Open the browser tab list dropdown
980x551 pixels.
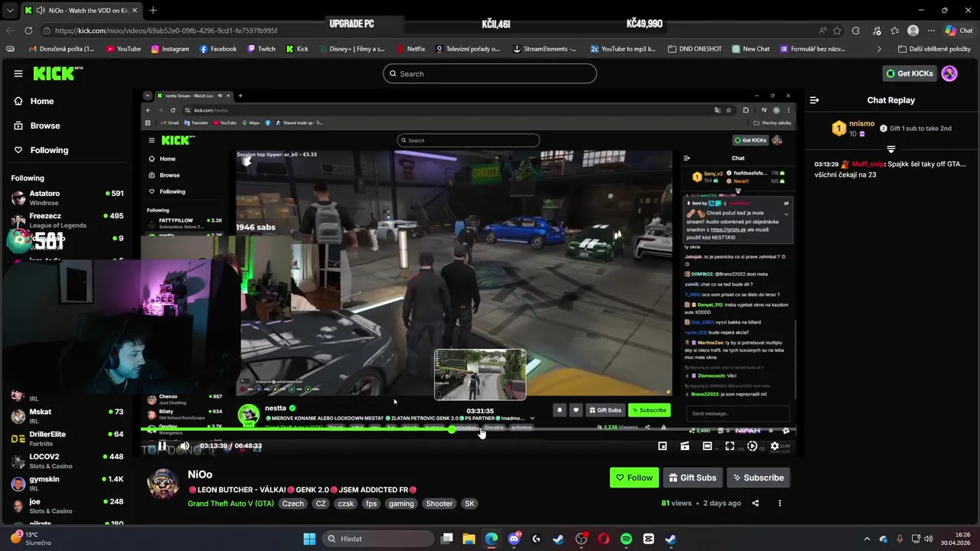point(9,10)
